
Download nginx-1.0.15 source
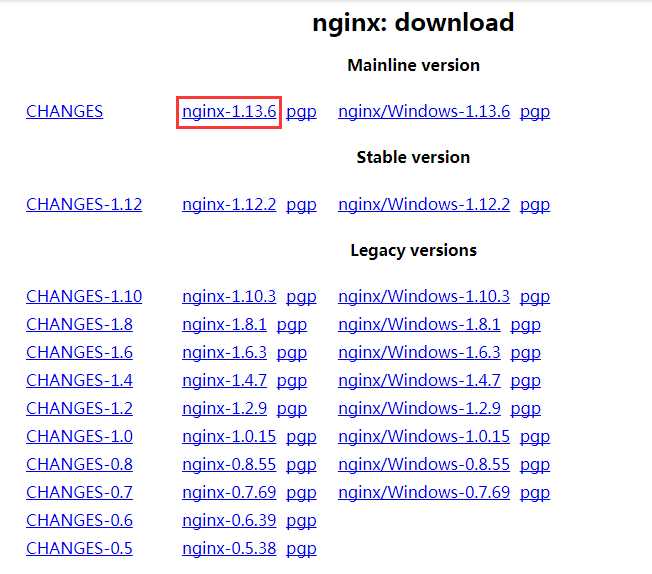229,436
